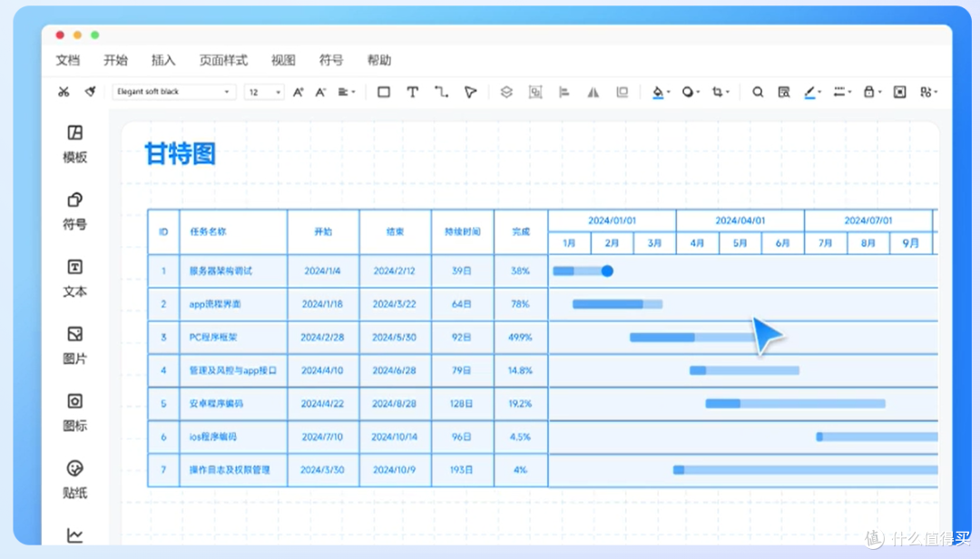Image resolution: width=980 pixels, height=559 pixels.
Task: Click duration cell 128日
Action: pyautogui.click(x=461, y=403)
